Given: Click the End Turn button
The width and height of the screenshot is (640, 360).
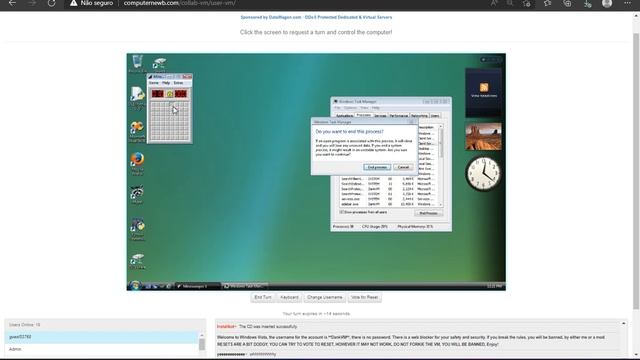Looking at the screenshot, I should click(x=263, y=298).
